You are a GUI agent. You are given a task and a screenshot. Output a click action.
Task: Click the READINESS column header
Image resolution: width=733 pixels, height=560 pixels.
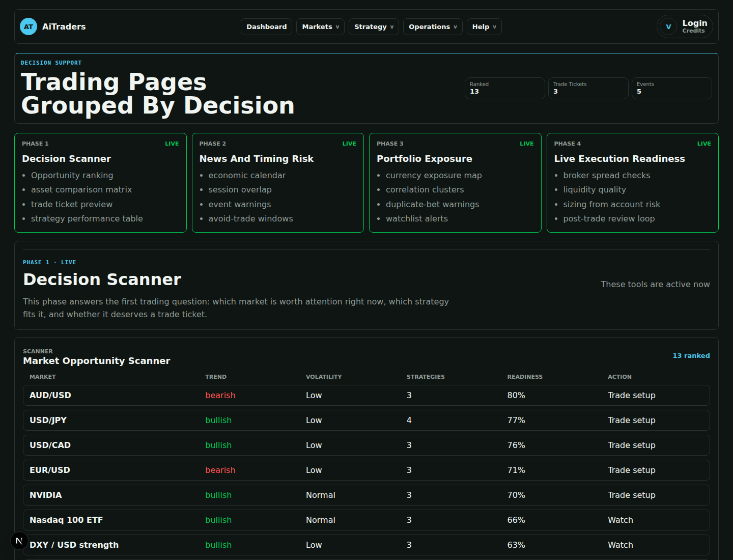525,377
